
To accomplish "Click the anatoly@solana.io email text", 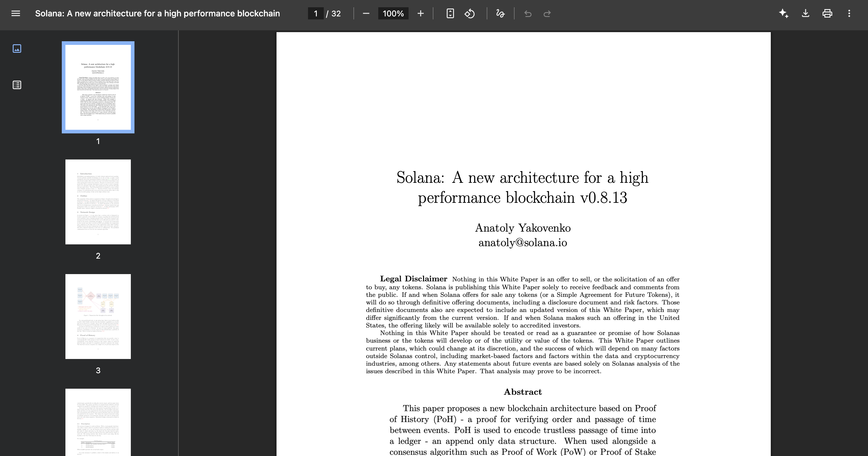I will click(523, 243).
